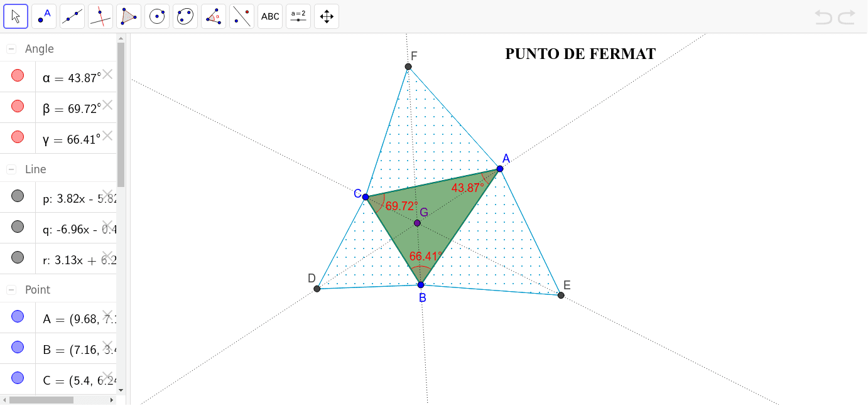The image size is (868, 406).
Task: Delete angle γ with its X
Action: coord(107,136)
